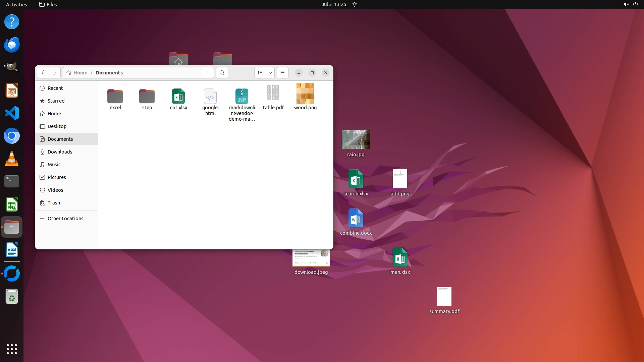Open the Files menu in the top bar
Screen dimensions: 644x362
[48, 4]
